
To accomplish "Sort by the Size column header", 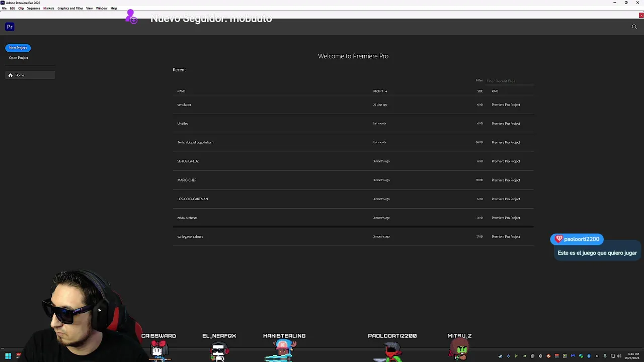I will click(480, 92).
